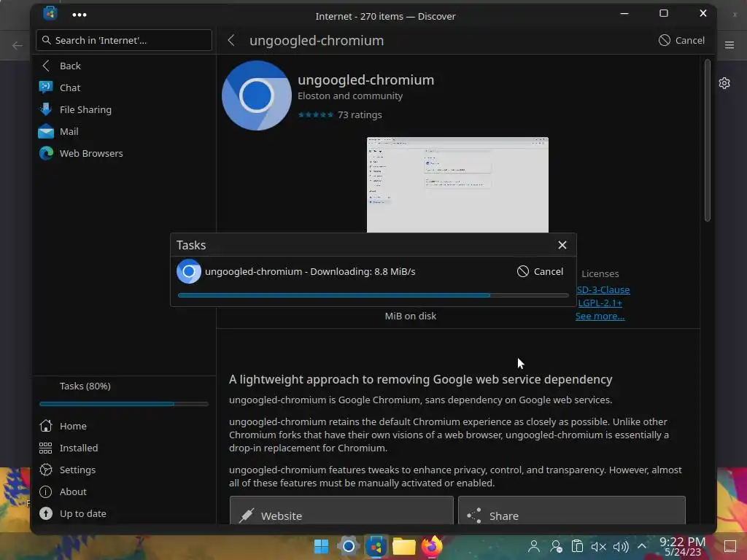747x560 pixels.
Task: Click the show desktop icon
Action: coord(730,546)
